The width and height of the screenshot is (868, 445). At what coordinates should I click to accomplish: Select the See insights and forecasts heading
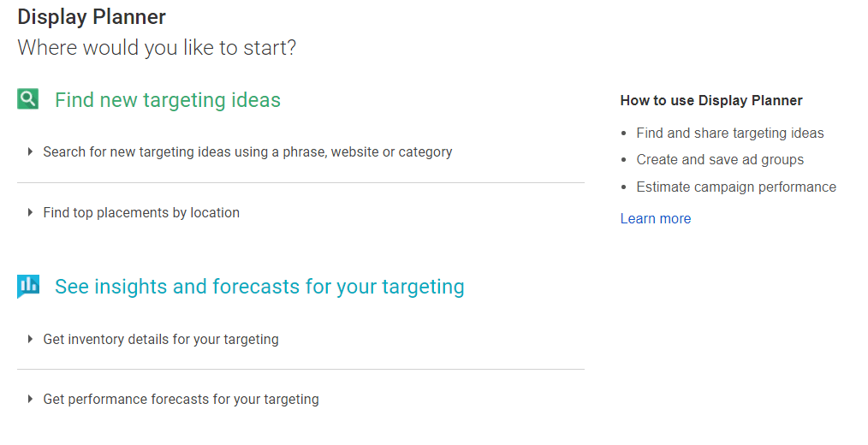point(259,287)
